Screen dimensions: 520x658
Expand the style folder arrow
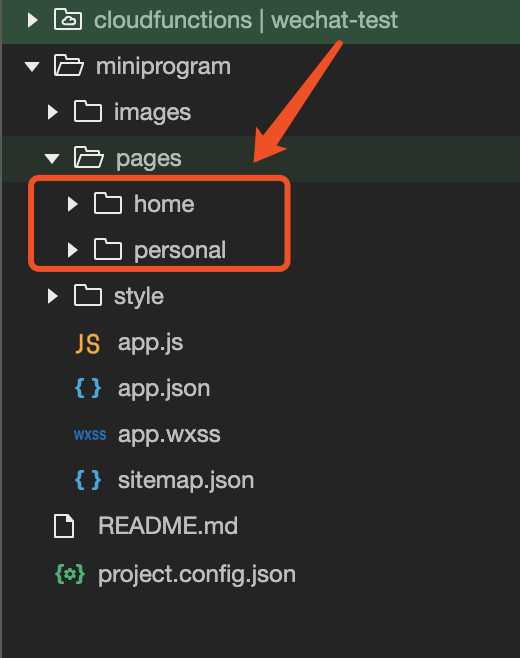pyautogui.click(x=52, y=296)
